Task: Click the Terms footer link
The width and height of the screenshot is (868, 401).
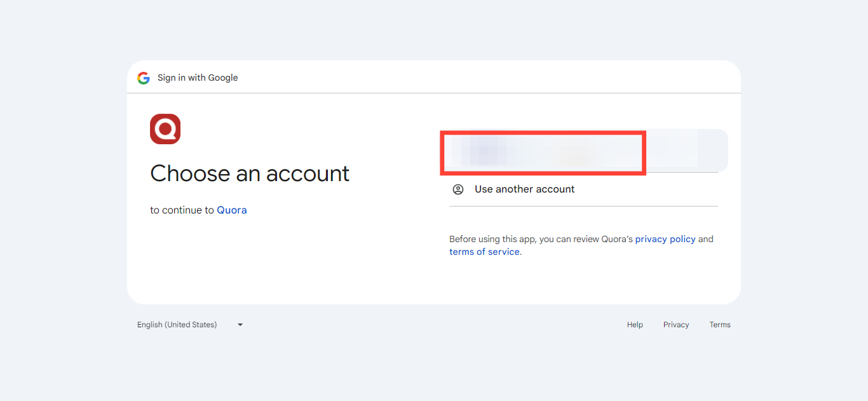Action: (720, 325)
